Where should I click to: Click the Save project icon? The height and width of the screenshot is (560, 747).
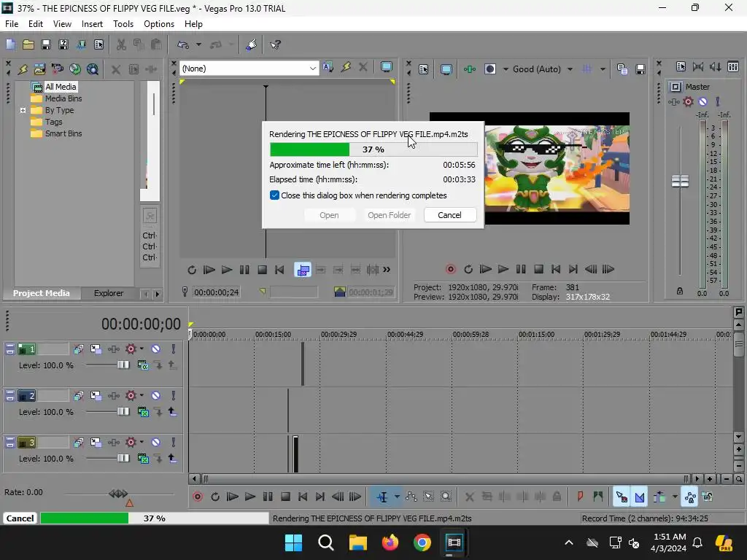tap(46, 44)
